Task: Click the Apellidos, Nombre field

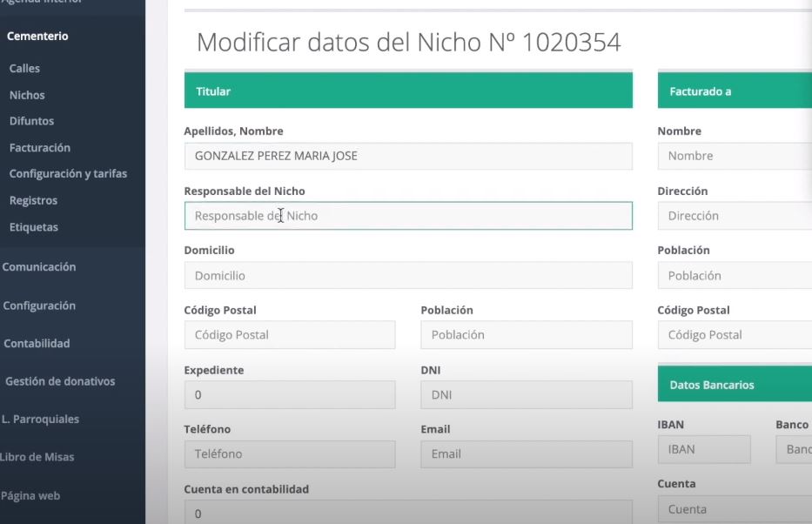Action: click(408, 157)
